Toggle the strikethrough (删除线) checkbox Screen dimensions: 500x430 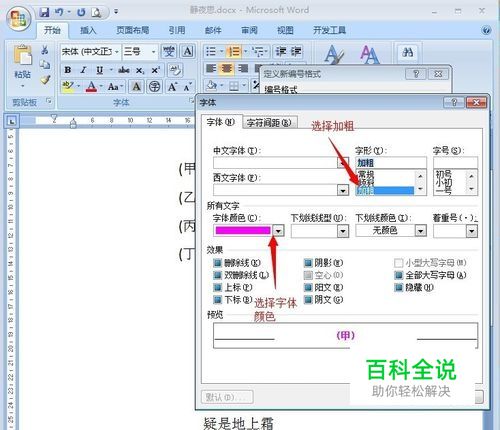point(217,263)
